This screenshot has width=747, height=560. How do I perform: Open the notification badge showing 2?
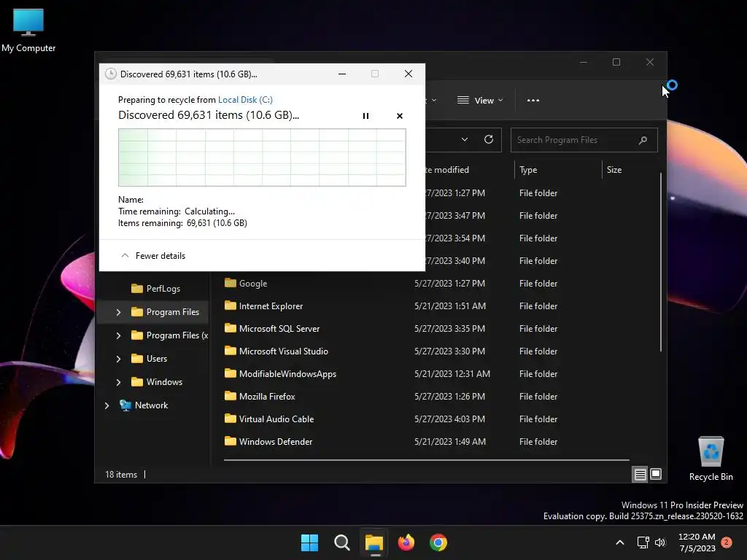click(x=726, y=542)
